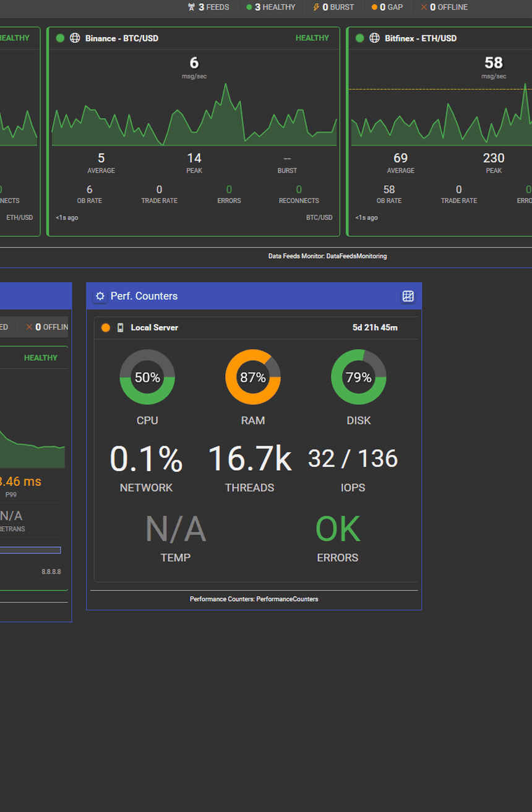Click the Binance - BTC/USD card title
Viewport: 532px width, 812px height.
(122, 38)
